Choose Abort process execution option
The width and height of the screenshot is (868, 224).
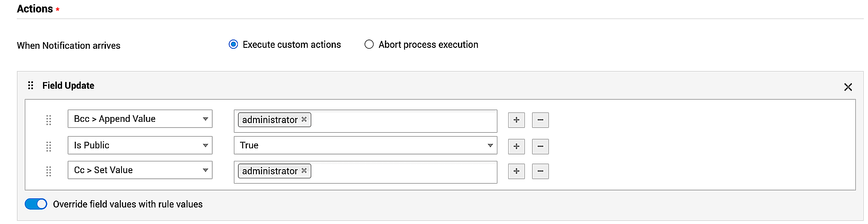[369, 44]
